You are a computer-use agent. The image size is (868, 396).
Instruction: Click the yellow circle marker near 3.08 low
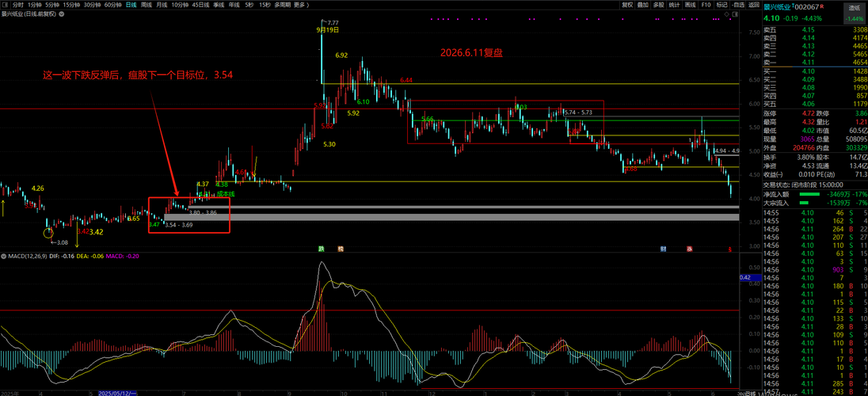click(x=48, y=232)
